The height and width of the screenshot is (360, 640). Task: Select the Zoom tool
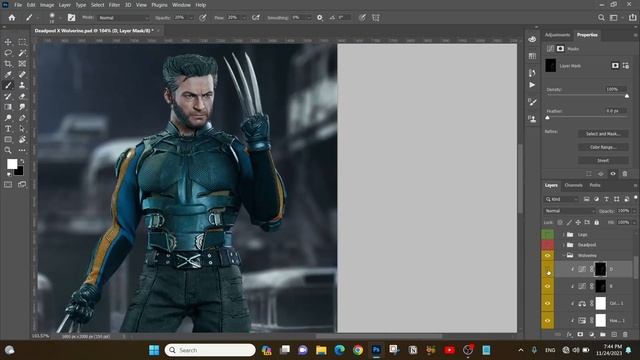8,150
